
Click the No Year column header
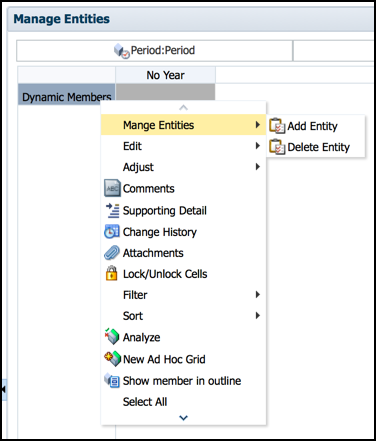[165, 75]
